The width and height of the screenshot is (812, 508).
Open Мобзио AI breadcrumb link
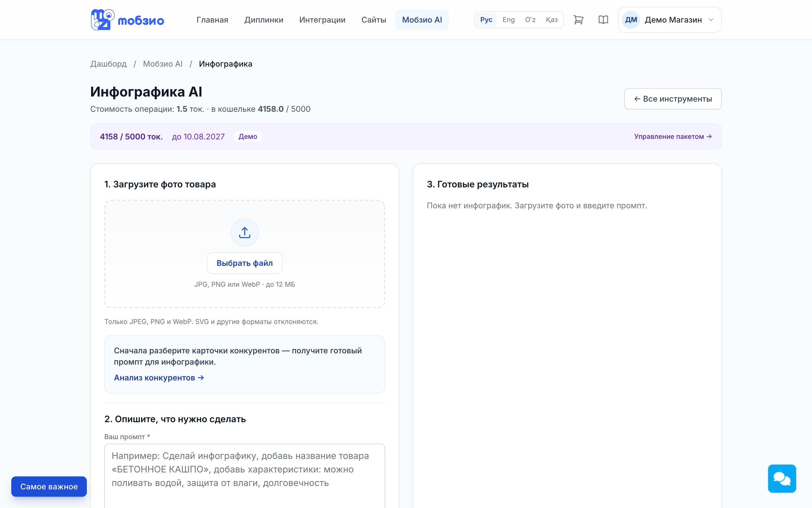(163, 64)
